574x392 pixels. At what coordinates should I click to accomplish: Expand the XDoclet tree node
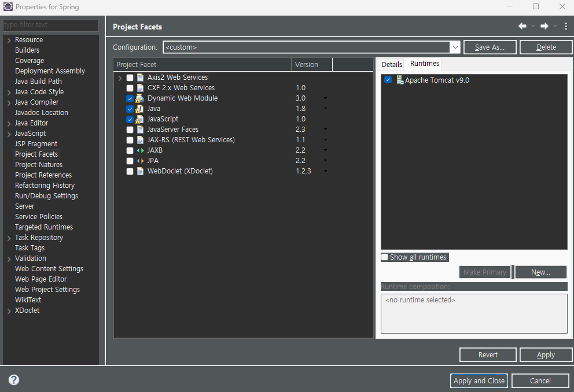pyautogui.click(x=9, y=311)
